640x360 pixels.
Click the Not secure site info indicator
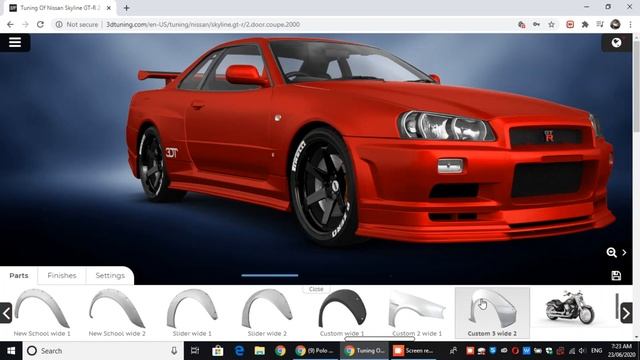tap(77, 24)
